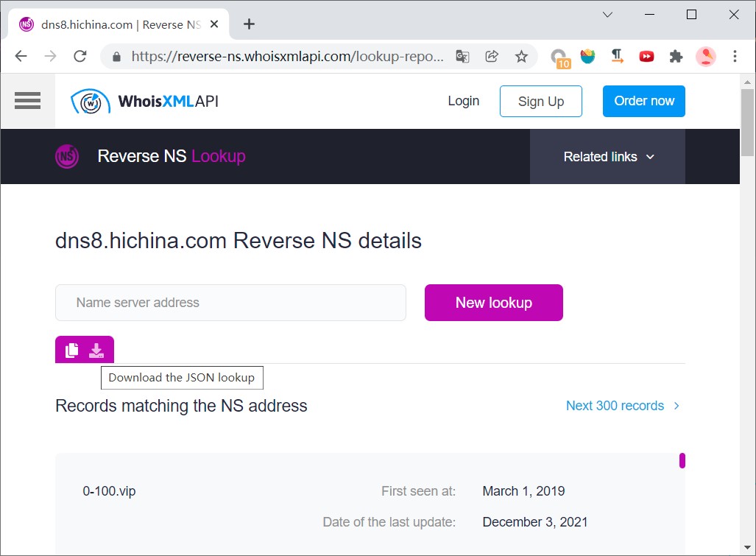
Task: Click the Records matching the NS address heading
Action: 181,406
